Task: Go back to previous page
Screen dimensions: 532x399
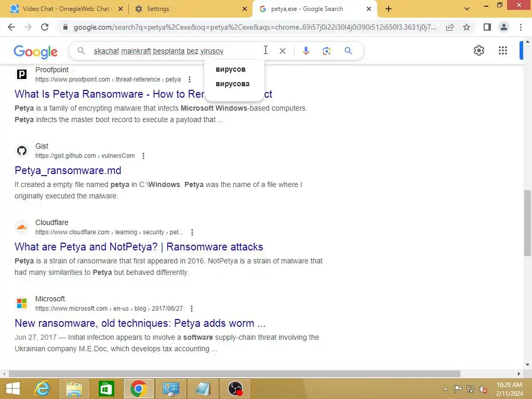Action: [11, 27]
